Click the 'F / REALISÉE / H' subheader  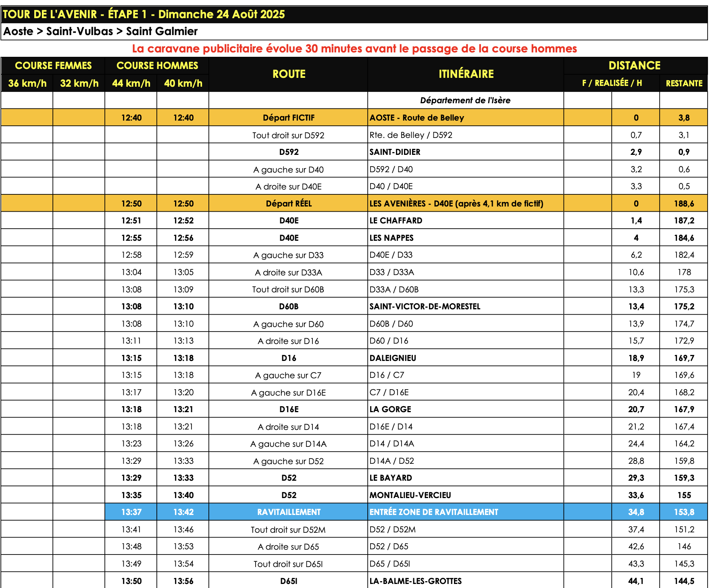click(x=612, y=83)
